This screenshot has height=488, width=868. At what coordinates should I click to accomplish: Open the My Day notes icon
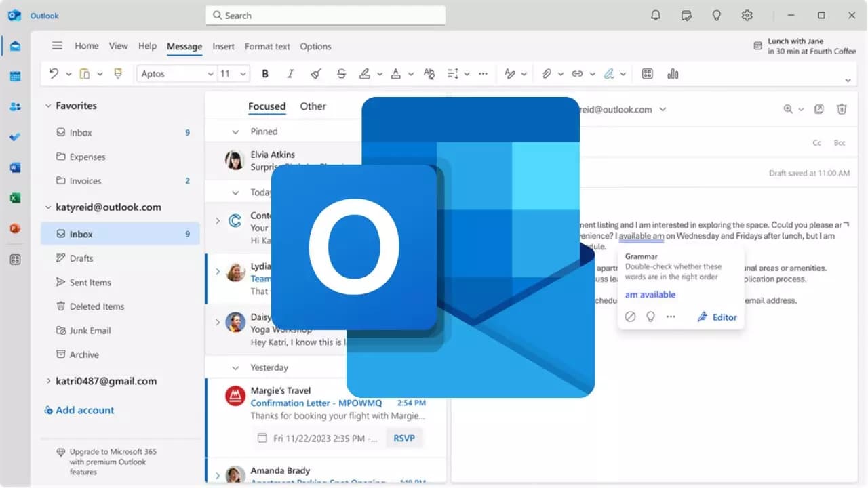tap(686, 15)
